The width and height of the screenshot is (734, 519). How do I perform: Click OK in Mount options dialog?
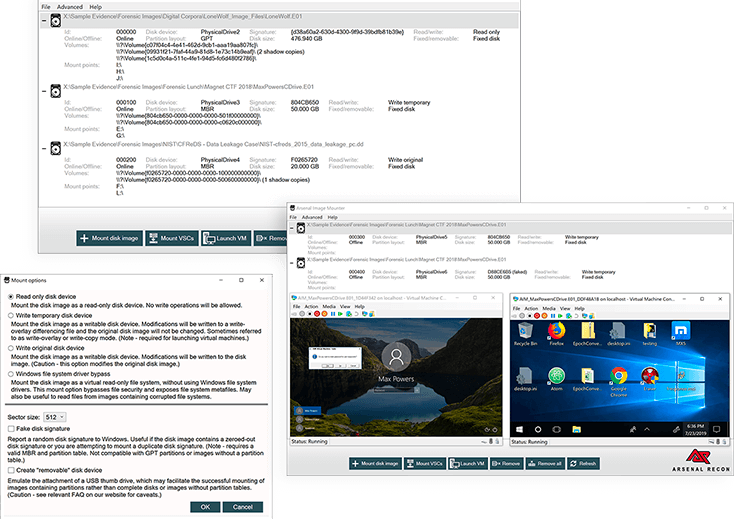pyautogui.click(x=205, y=507)
